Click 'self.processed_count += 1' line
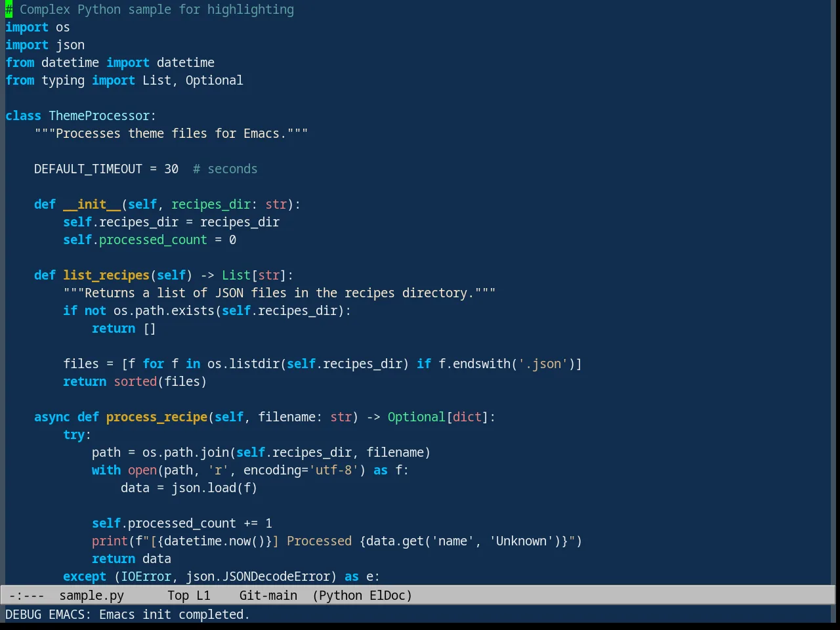The width and height of the screenshot is (840, 630). pos(182,523)
